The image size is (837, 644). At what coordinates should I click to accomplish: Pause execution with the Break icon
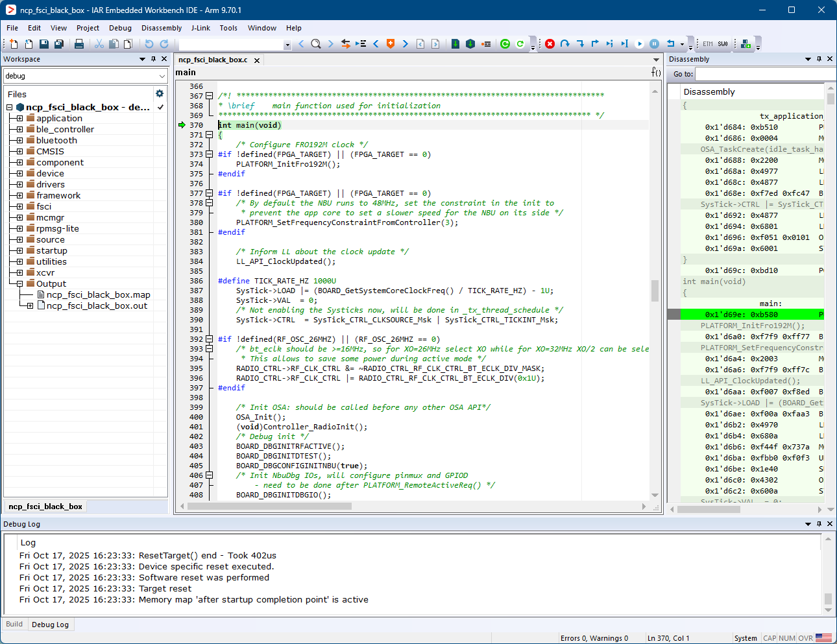pos(655,43)
